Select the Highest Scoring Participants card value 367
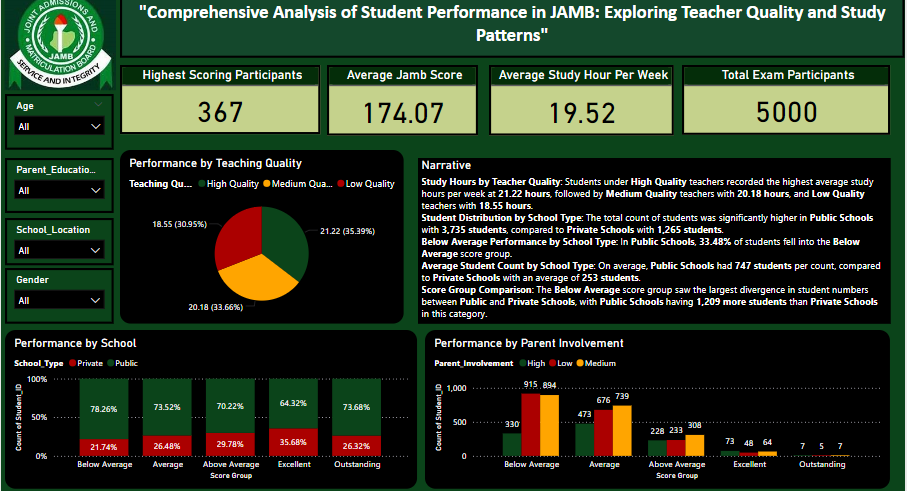907x491 pixels. click(220, 112)
